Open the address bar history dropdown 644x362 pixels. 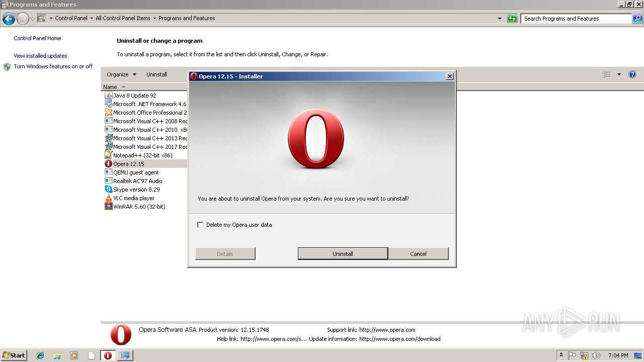coord(500,19)
